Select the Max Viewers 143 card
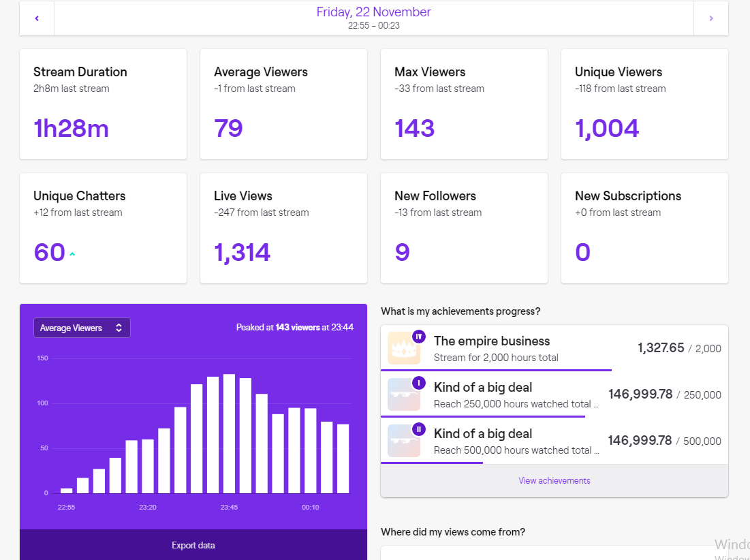The width and height of the screenshot is (750, 560). [x=464, y=104]
